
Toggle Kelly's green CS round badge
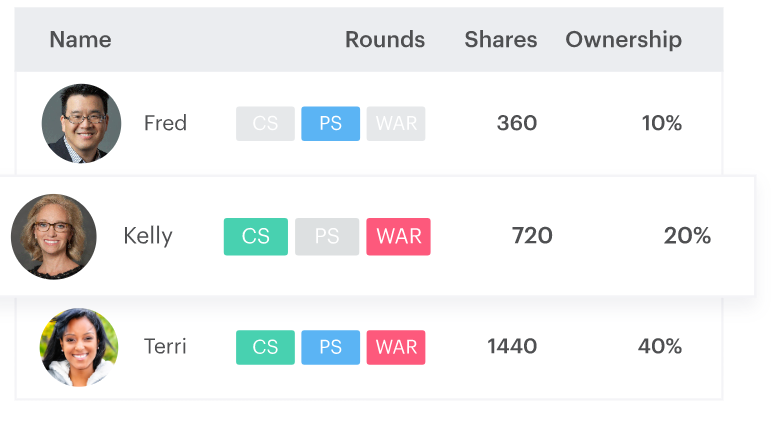(256, 236)
